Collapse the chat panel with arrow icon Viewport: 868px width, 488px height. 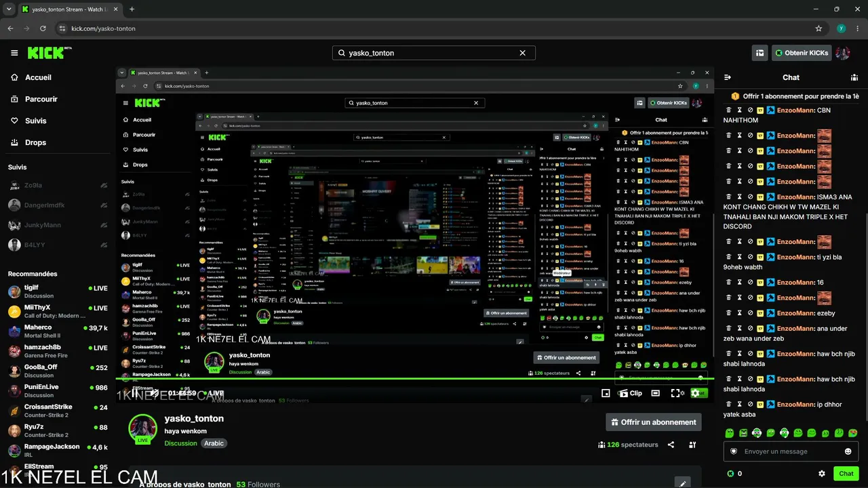pos(728,77)
